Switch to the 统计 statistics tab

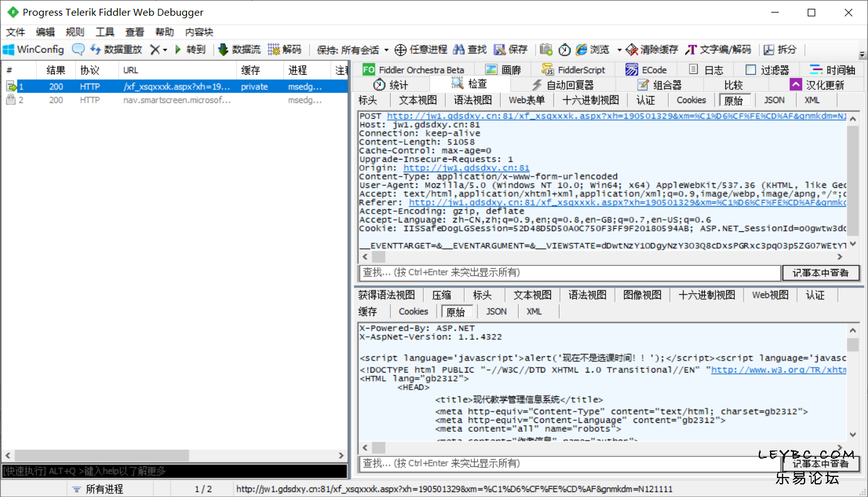point(391,84)
